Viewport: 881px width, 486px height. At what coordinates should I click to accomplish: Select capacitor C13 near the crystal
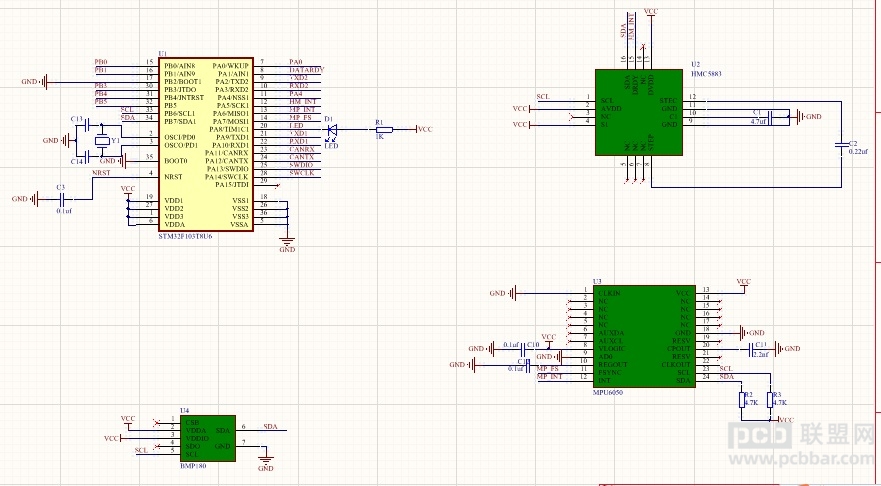pos(88,126)
